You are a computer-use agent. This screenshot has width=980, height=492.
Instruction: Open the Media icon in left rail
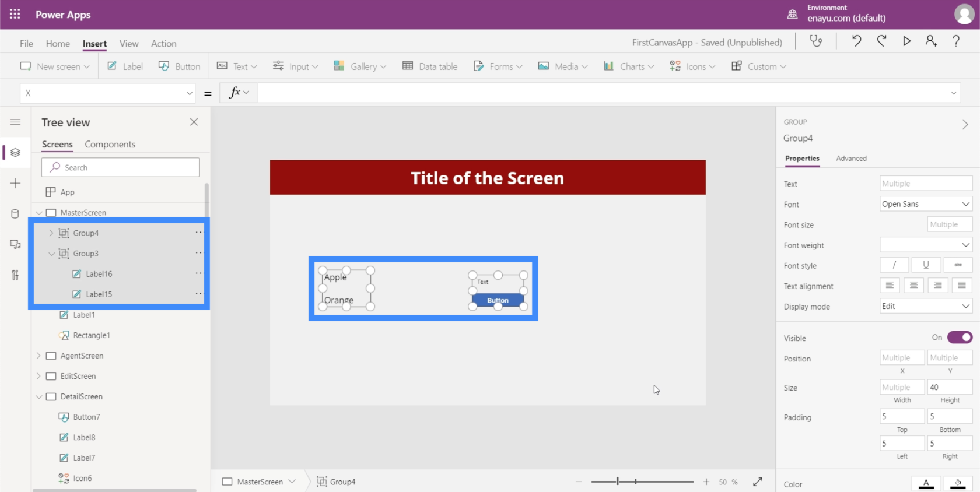click(15, 244)
